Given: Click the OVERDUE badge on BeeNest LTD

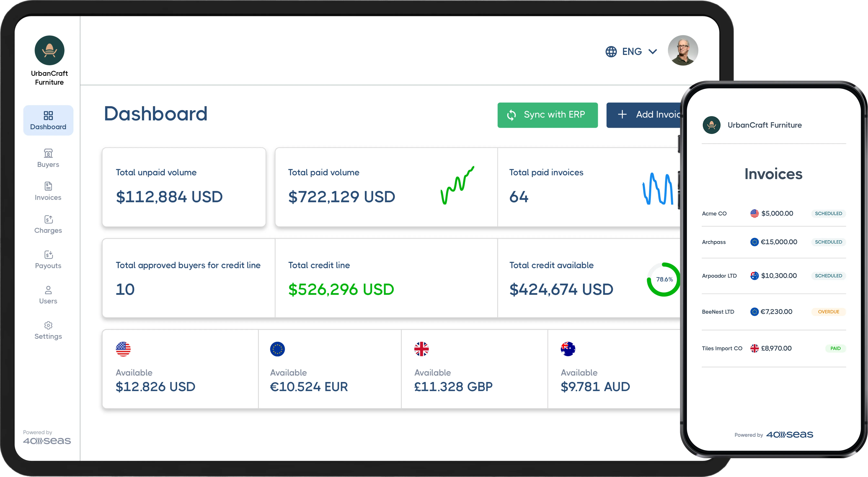Looking at the screenshot, I should coord(828,312).
